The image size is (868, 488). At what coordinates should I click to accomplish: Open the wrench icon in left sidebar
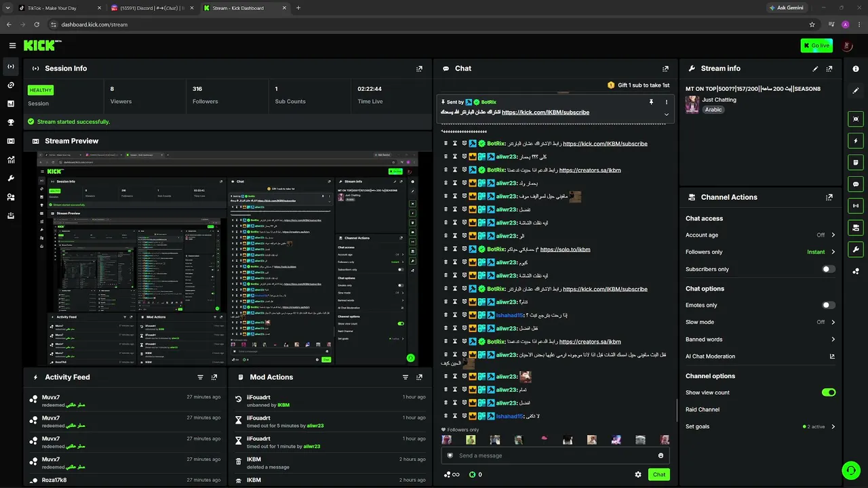[11, 178]
